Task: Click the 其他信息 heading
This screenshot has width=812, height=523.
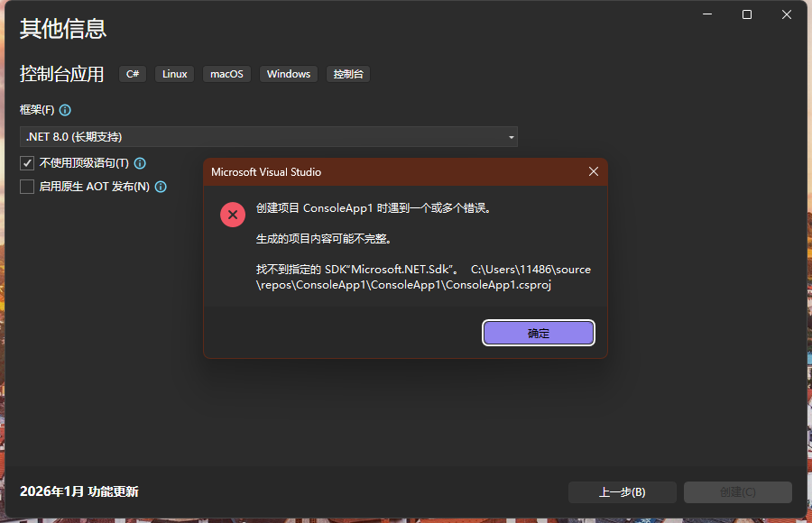Action: [63, 29]
